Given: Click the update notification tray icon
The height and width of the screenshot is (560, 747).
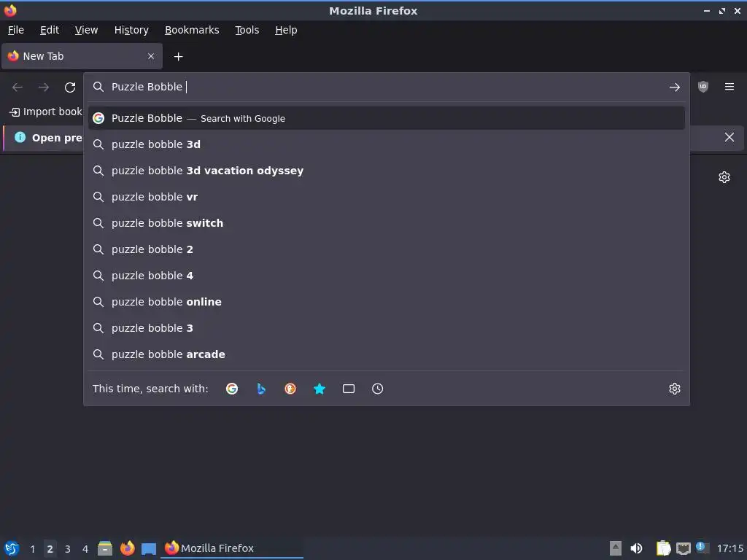Looking at the screenshot, I should coord(703,547).
